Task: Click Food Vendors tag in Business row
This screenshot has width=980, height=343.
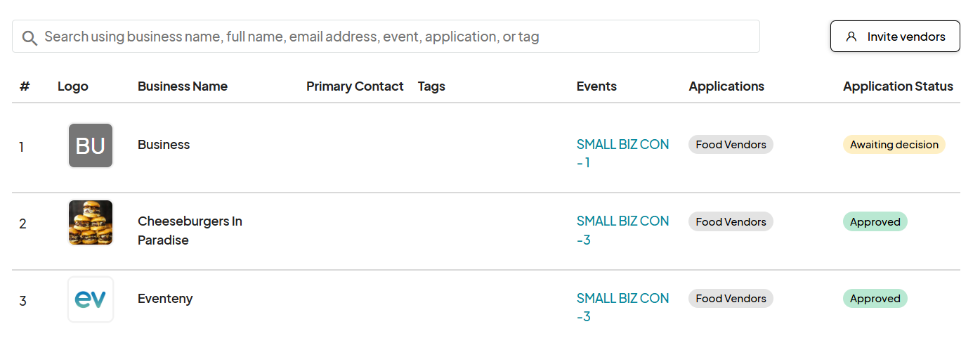Action: (x=731, y=145)
